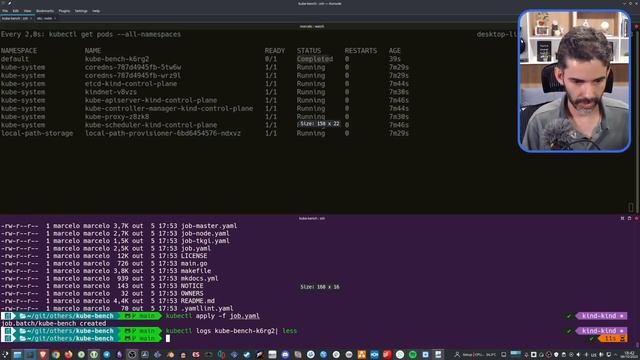Open the Bookmarks menu

pos(45,11)
